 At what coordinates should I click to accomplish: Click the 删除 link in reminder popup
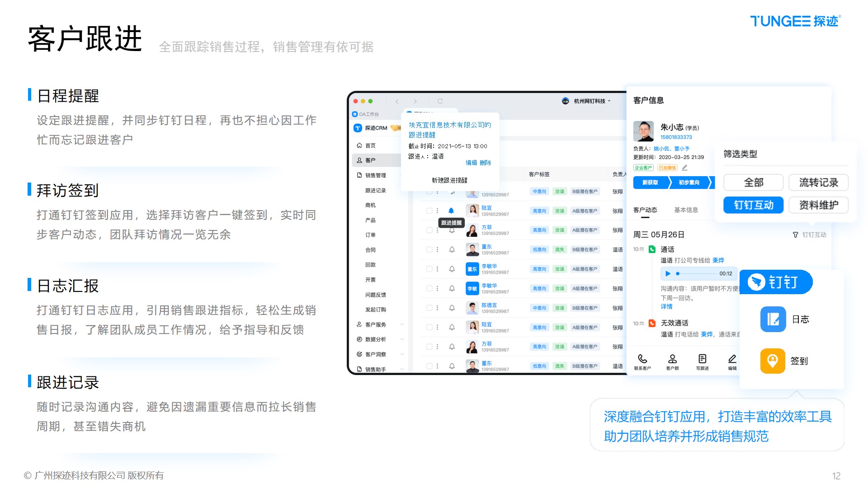click(486, 163)
